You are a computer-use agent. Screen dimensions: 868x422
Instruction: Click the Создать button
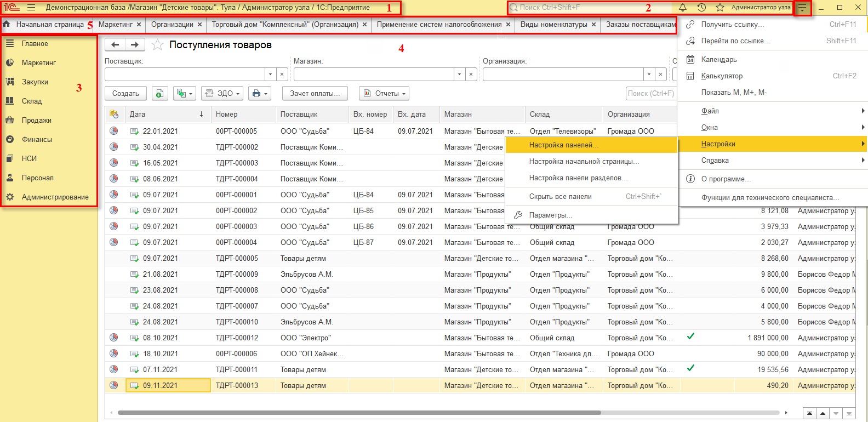point(125,94)
